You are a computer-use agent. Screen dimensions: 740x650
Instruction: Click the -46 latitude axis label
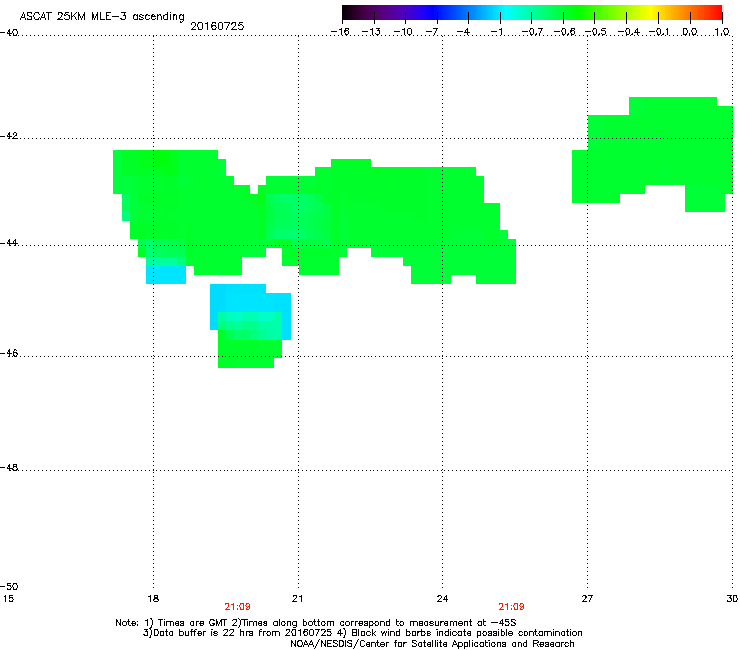tap(9, 354)
